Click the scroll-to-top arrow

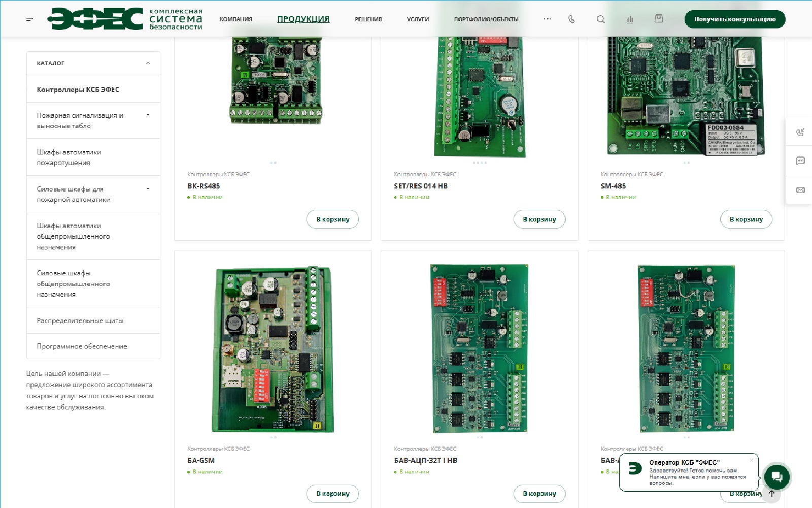pos(771,494)
